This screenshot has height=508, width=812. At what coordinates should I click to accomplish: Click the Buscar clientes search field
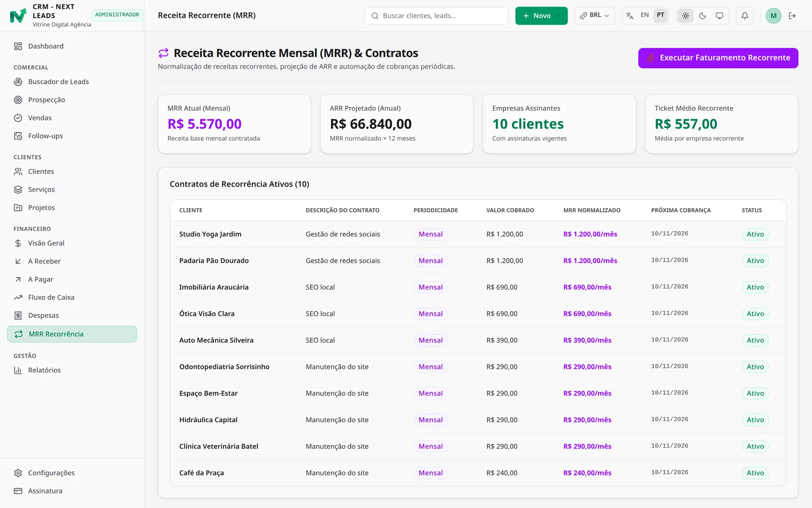click(x=436, y=16)
